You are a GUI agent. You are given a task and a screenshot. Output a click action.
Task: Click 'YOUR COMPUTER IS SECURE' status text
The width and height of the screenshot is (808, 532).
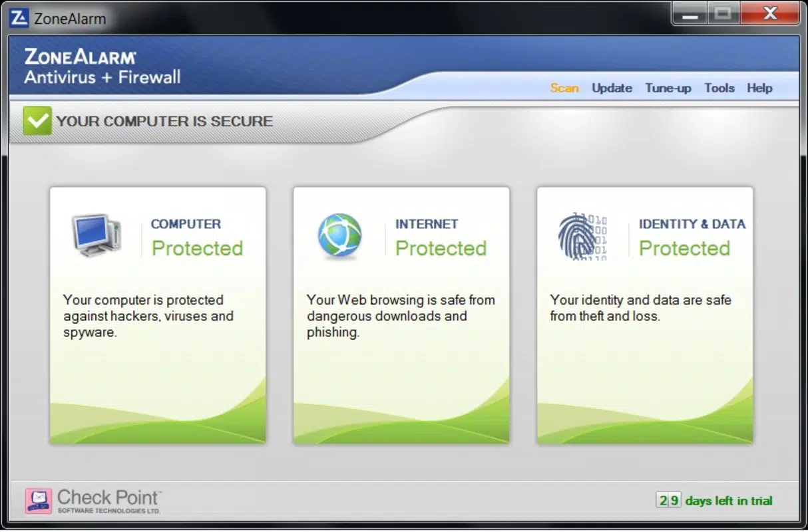164,121
